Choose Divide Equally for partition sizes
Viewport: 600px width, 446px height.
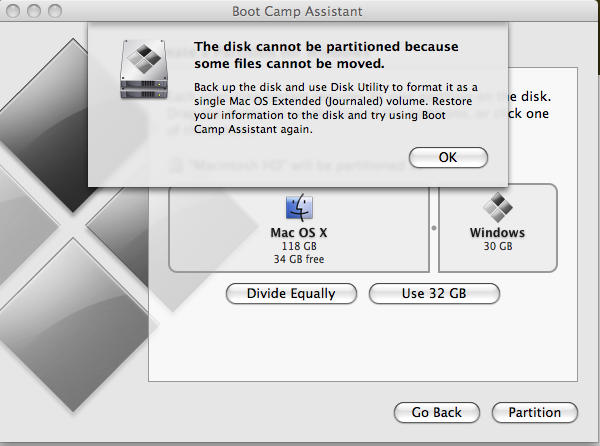click(x=291, y=294)
